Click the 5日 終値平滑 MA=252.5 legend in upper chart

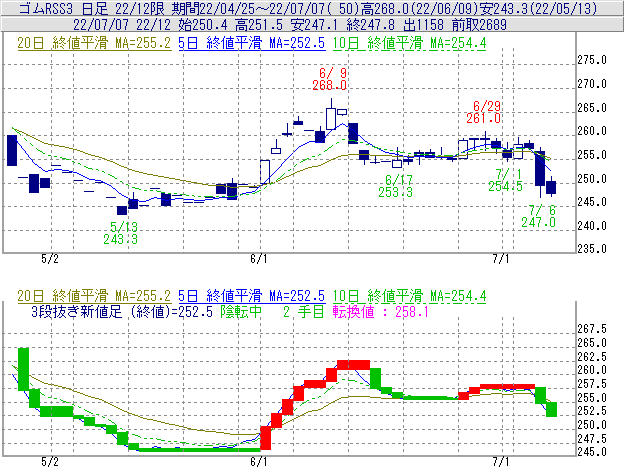252,43
